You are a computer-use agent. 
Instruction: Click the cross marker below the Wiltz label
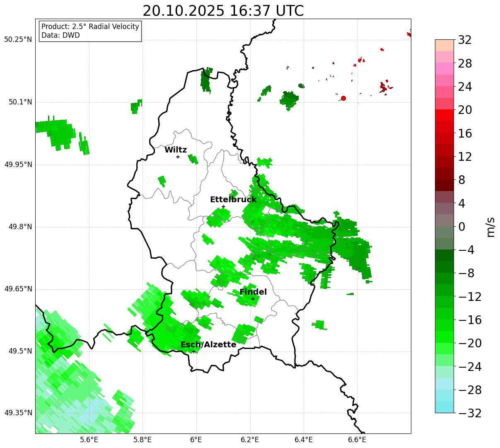click(x=178, y=157)
